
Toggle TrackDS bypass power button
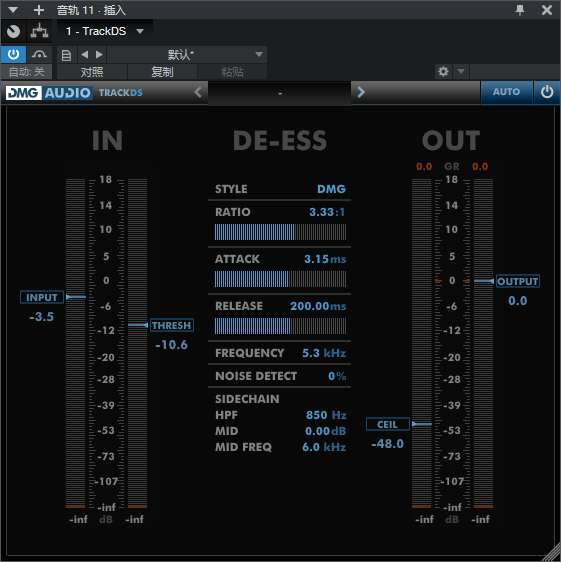[x=547, y=92]
